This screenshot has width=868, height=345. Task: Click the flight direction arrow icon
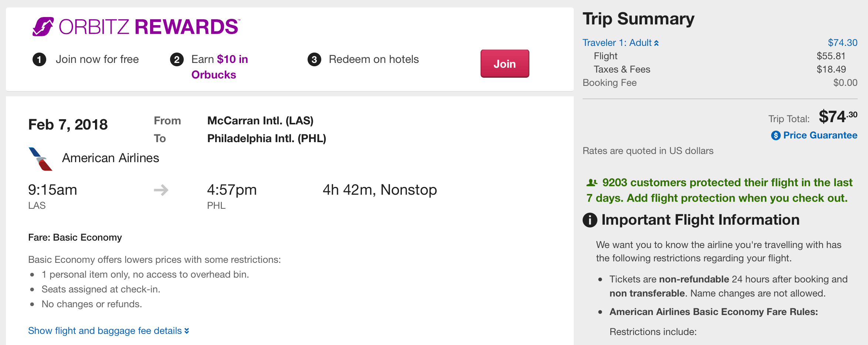pos(161,190)
